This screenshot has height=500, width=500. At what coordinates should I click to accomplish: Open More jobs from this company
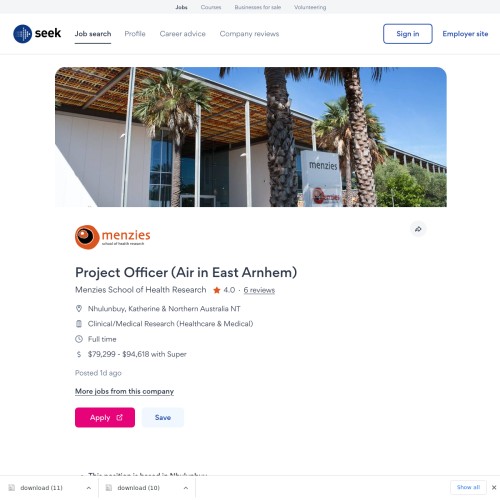pos(124,391)
